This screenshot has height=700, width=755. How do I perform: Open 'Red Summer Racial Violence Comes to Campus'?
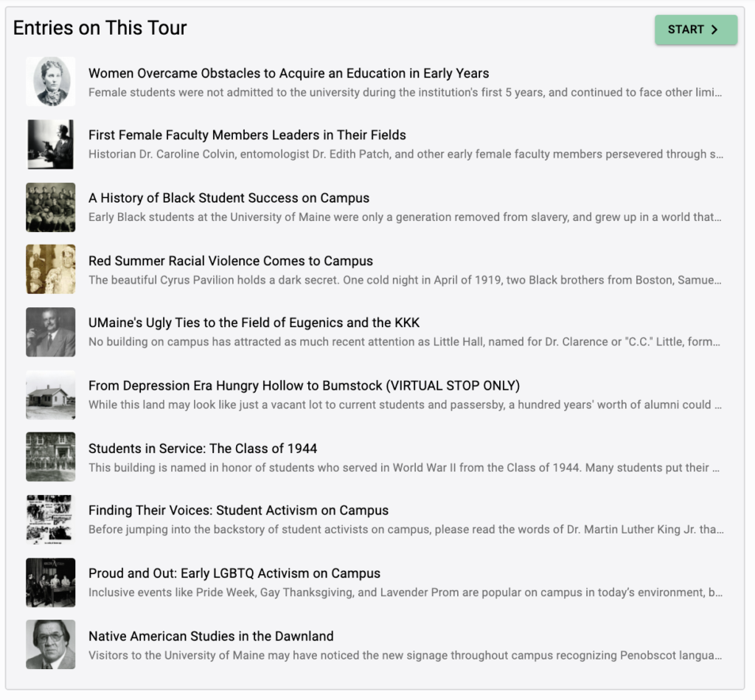[x=231, y=261]
